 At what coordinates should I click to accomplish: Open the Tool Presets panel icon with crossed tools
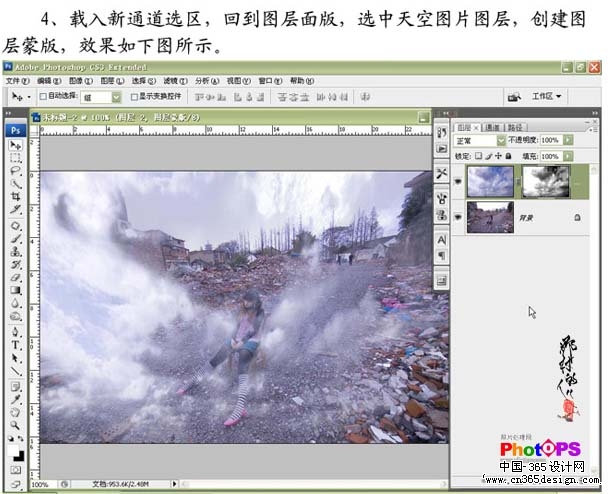pyautogui.click(x=442, y=173)
